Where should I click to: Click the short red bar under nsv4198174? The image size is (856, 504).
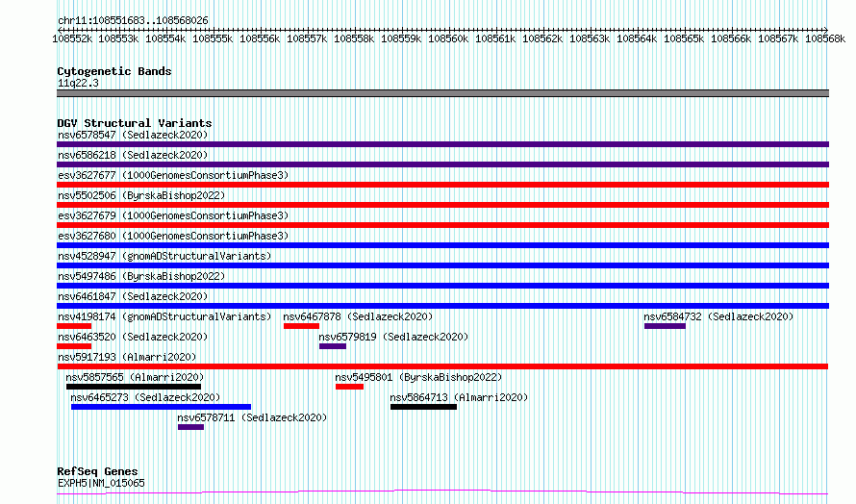[x=74, y=326]
